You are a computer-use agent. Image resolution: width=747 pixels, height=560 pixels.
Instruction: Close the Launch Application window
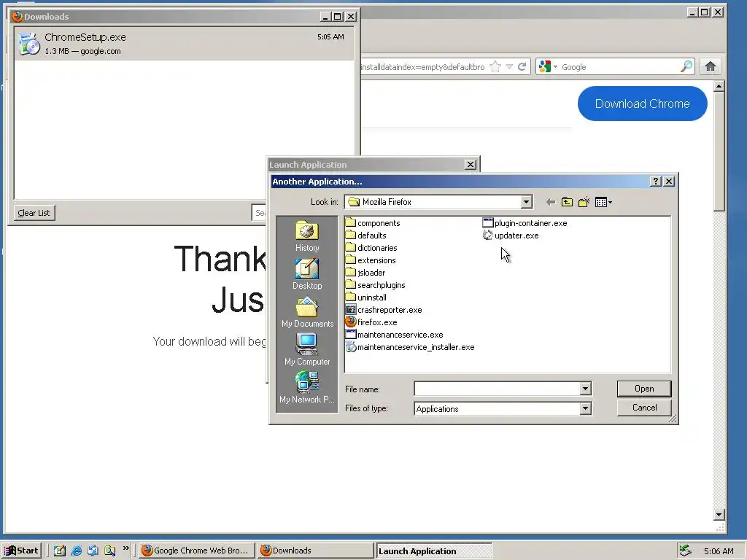(x=471, y=165)
